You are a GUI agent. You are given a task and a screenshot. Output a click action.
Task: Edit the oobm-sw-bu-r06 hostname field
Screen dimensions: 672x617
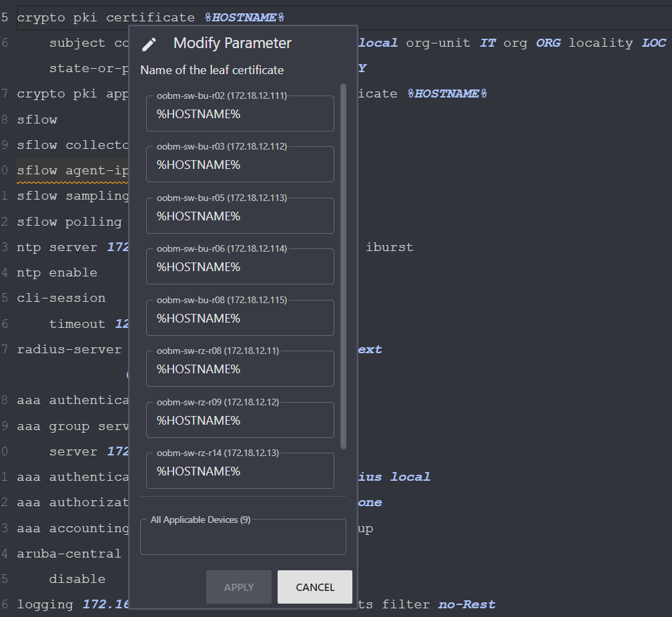click(240, 266)
